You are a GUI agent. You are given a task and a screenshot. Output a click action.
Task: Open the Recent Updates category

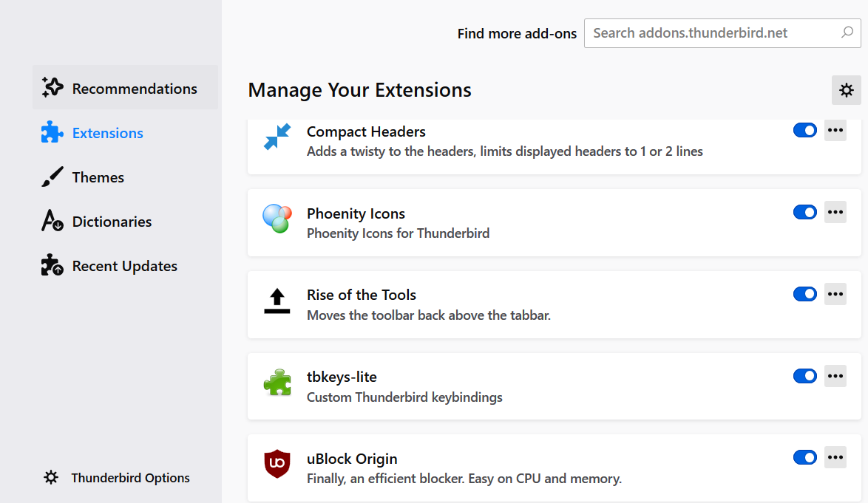tap(124, 266)
